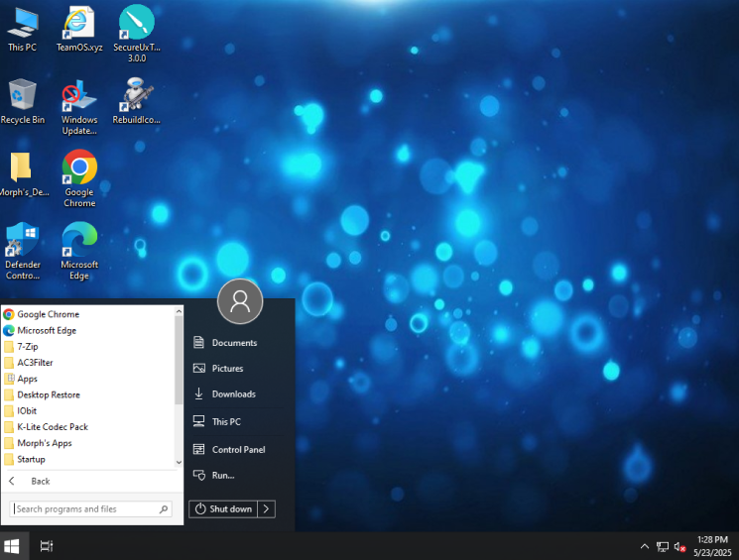Select Google Chrome in Start menu programs list
The width and height of the screenshot is (739, 560).
[x=87, y=314]
